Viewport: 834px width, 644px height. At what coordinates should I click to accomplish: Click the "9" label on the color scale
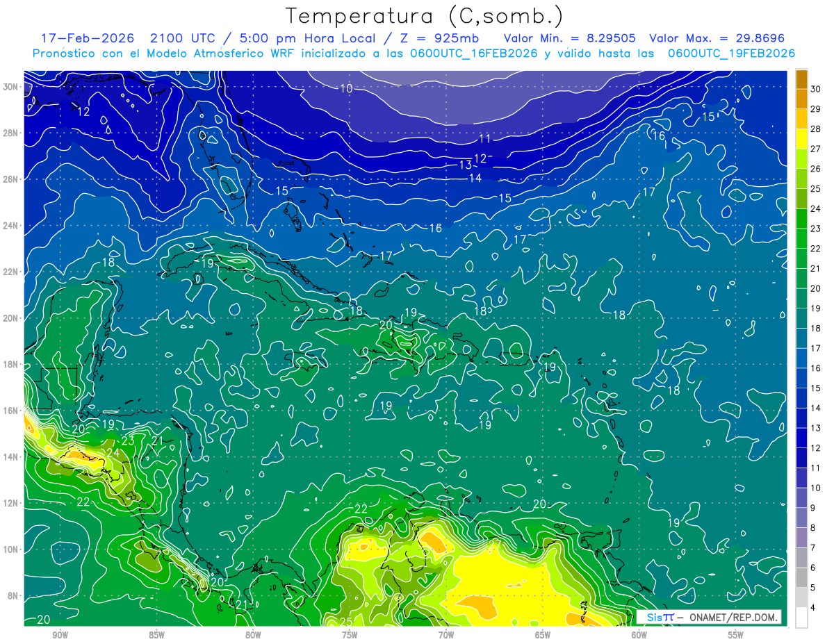pos(814,508)
